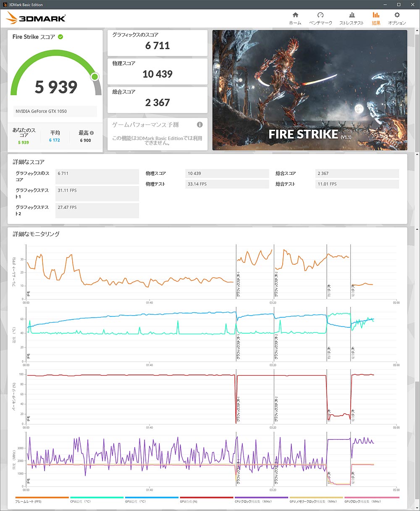Click the temperature (°C) line chart
420x511 pixels.
tap(211, 334)
